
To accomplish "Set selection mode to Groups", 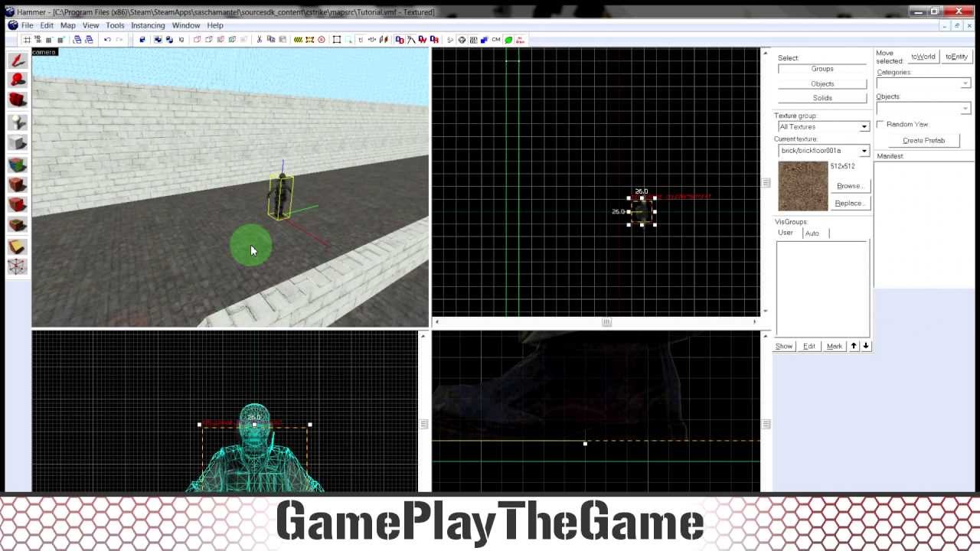I will click(x=822, y=69).
